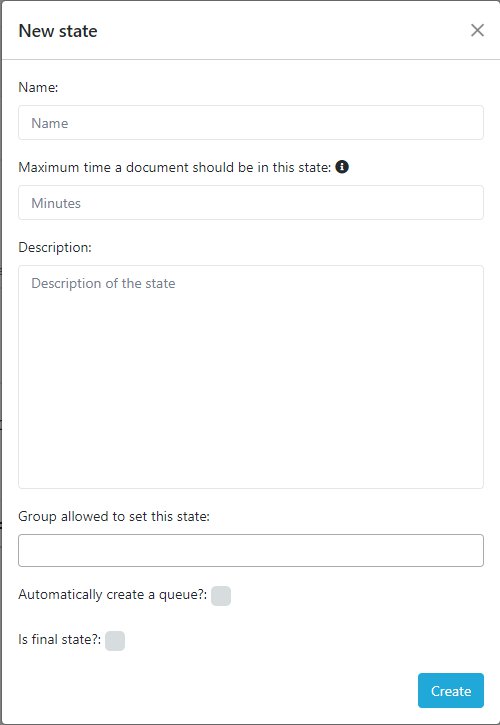Viewport: 500px width, 725px height.
Task: Click the New state dialog title
Action: pyautogui.click(x=58, y=31)
